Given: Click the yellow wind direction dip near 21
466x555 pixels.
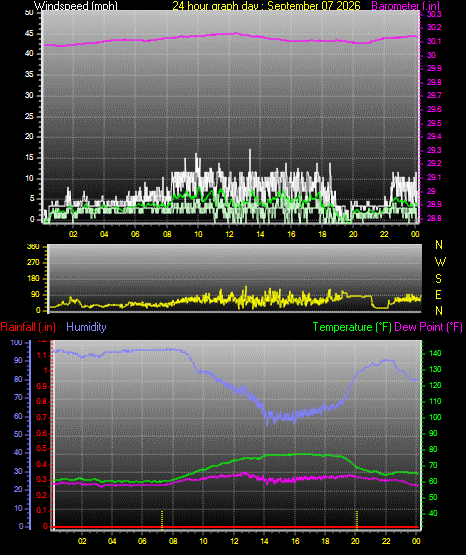Looking at the screenshot, I should pos(380,307).
